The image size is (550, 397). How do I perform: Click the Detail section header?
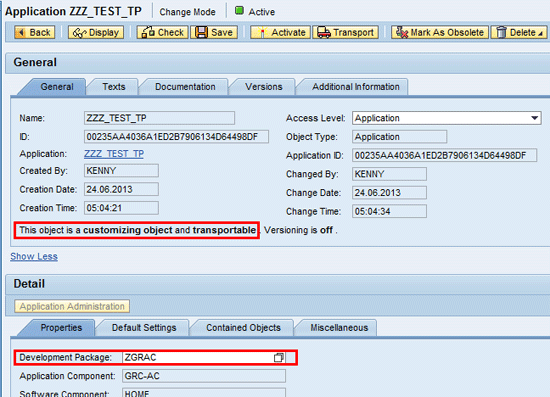pyautogui.click(x=29, y=283)
